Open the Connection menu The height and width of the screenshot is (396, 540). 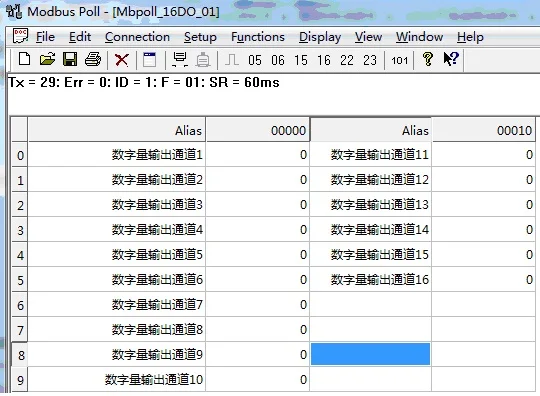coord(137,37)
